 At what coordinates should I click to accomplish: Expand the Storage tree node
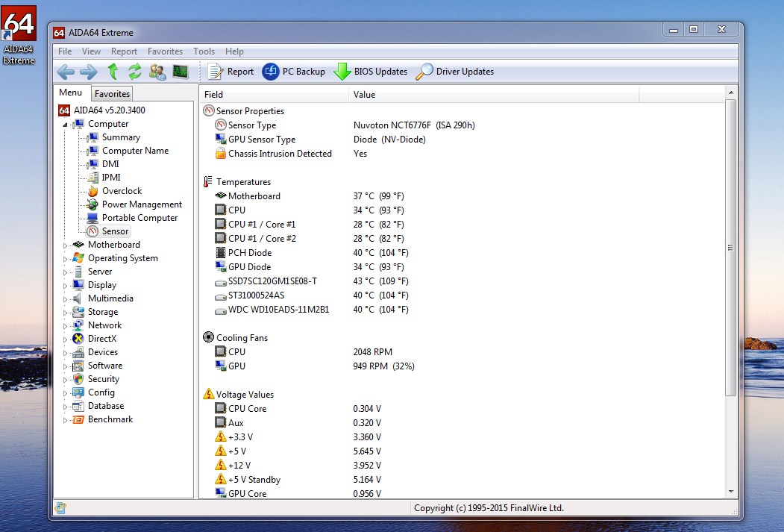coord(65,313)
